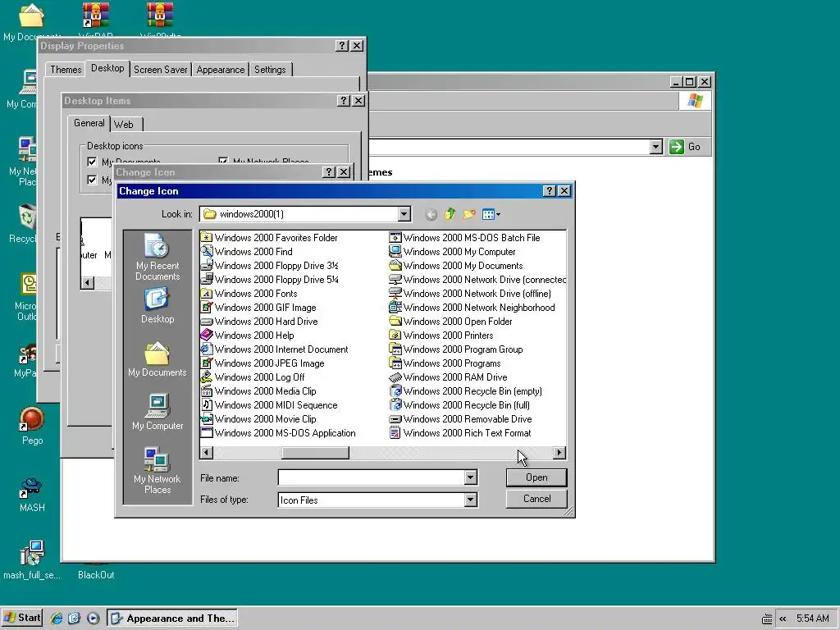
Task: Select Windows 2000 My Documents icon file
Action: (456, 265)
